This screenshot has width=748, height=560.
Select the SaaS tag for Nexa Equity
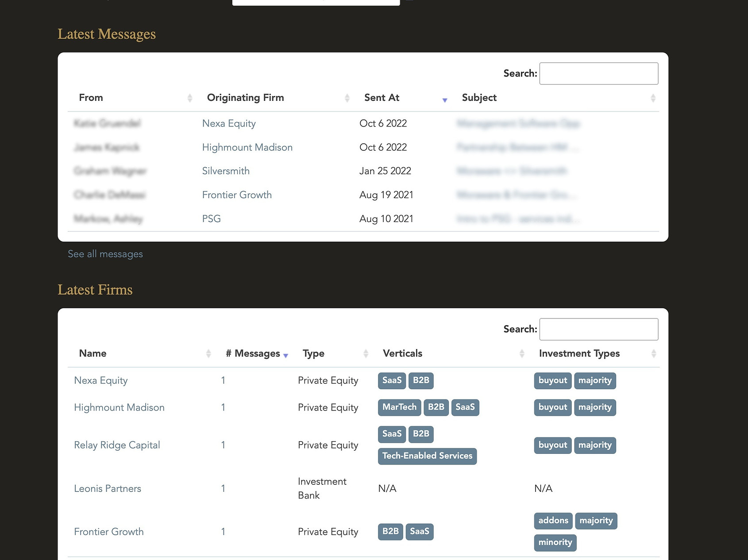391,380
